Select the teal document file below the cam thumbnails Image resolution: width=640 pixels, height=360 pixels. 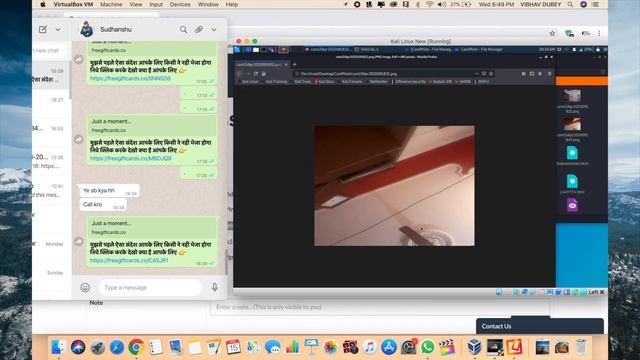(x=572, y=153)
